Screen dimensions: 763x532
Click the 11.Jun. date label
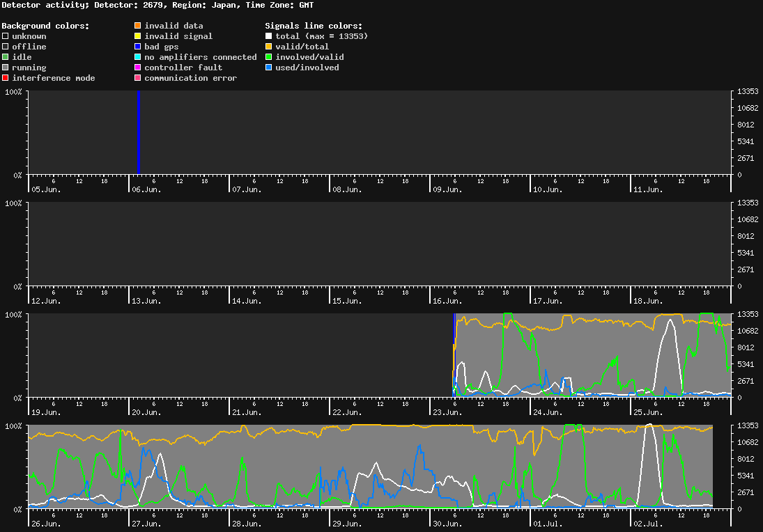pos(648,189)
